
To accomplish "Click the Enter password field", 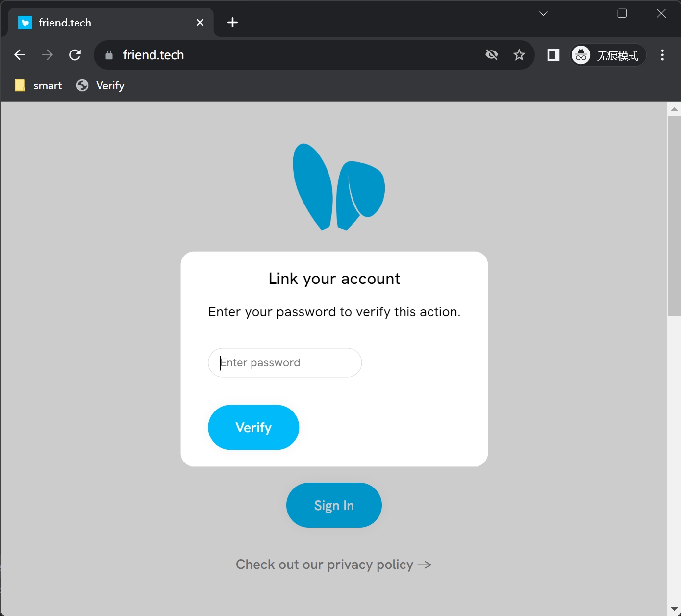I will (285, 363).
